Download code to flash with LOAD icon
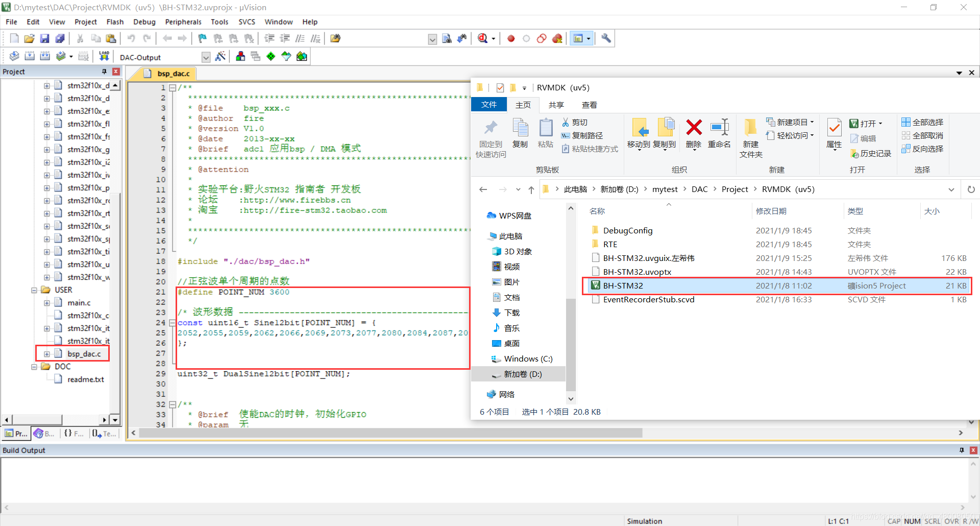The width and height of the screenshot is (980, 526). point(104,56)
